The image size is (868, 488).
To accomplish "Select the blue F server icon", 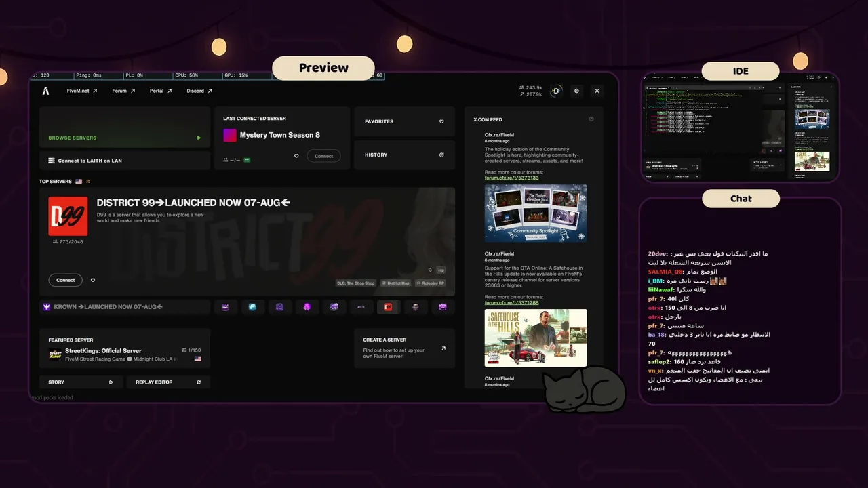I will [252, 307].
